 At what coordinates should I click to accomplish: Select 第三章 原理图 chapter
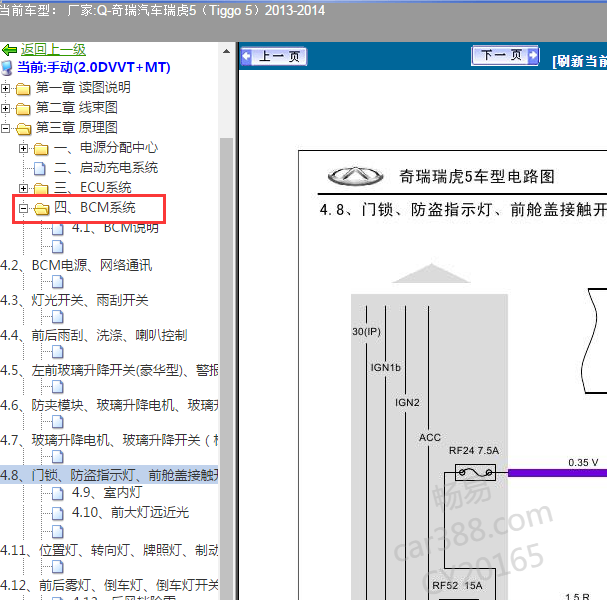click(77, 127)
